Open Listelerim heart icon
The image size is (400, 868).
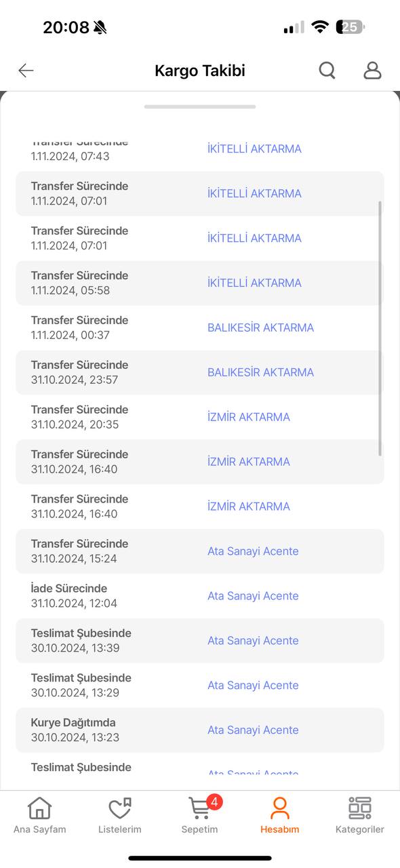[x=120, y=808]
